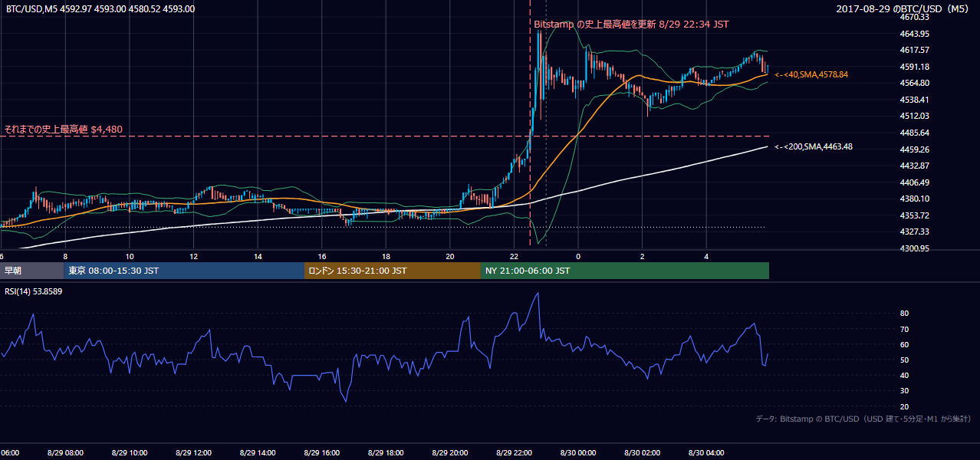
Task: Click the RSI scale value 70
Action: tap(904, 329)
